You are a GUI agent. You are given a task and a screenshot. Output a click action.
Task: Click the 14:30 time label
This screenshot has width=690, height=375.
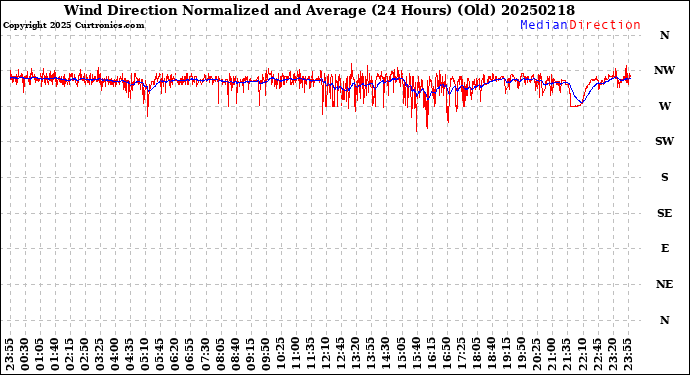pyautogui.click(x=385, y=354)
